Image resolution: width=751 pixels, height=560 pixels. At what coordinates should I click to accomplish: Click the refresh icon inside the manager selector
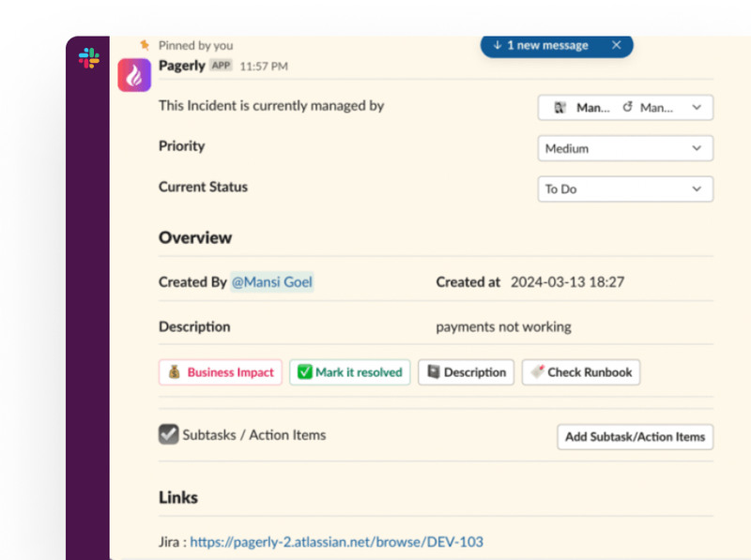628,107
